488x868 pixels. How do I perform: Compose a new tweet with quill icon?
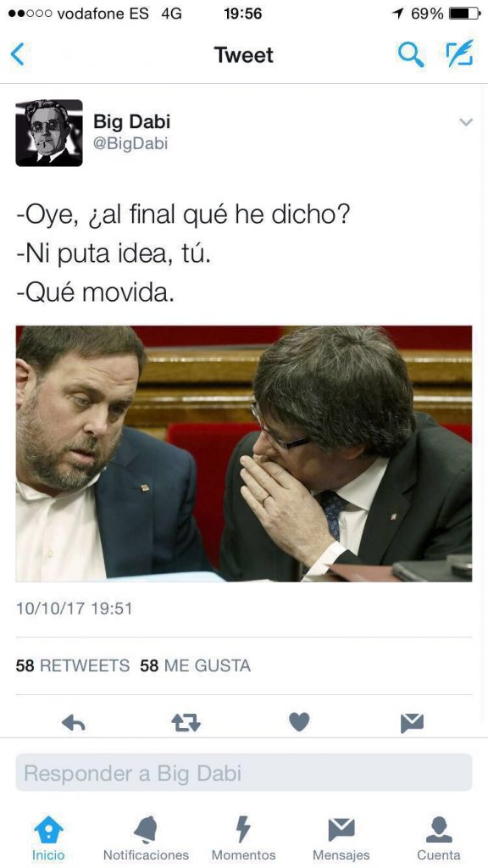[x=460, y=53]
